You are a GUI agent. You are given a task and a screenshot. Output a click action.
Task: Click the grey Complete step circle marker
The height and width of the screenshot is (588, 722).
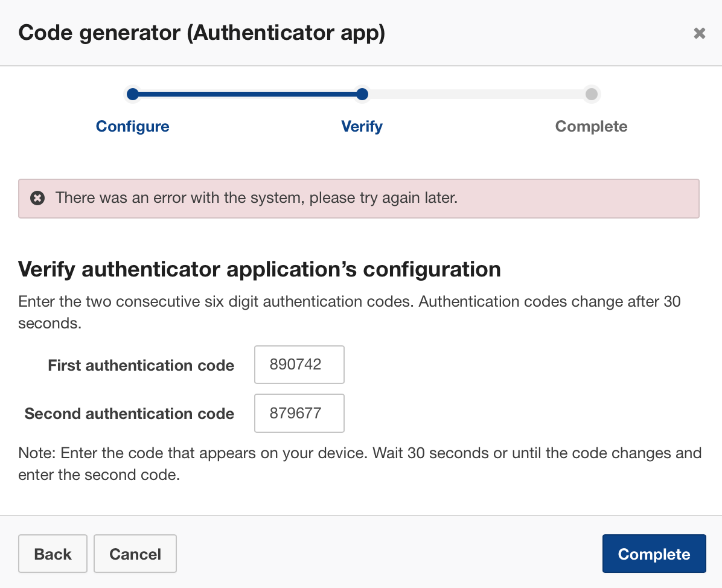point(592,94)
